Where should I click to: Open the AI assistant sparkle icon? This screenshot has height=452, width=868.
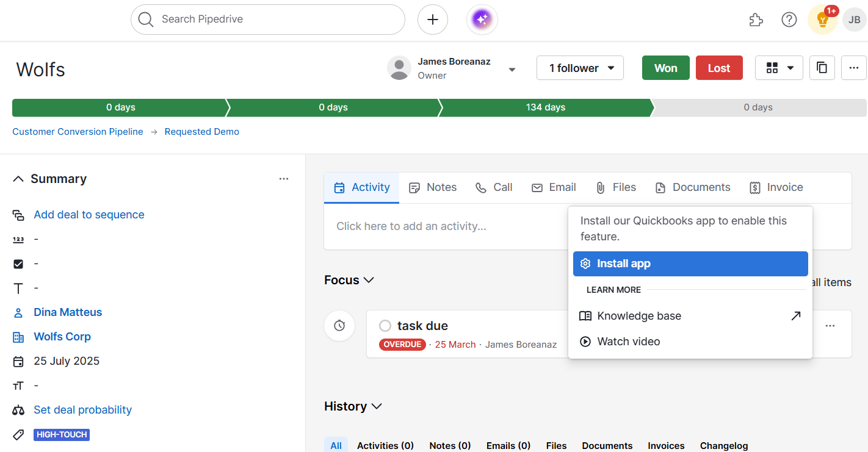point(482,20)
